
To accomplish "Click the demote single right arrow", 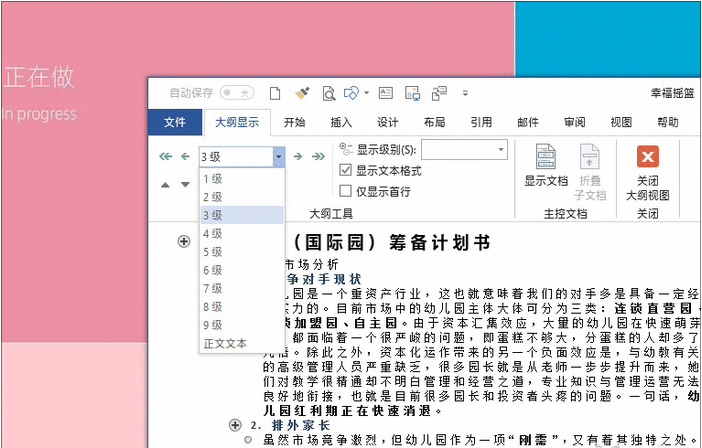I will click(x=298, y=156).
